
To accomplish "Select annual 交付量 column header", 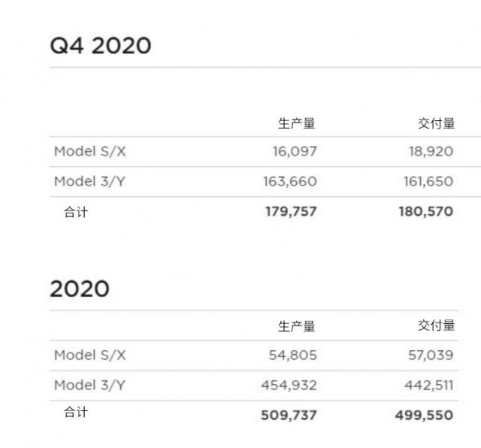I will click(x=436, y=325).
